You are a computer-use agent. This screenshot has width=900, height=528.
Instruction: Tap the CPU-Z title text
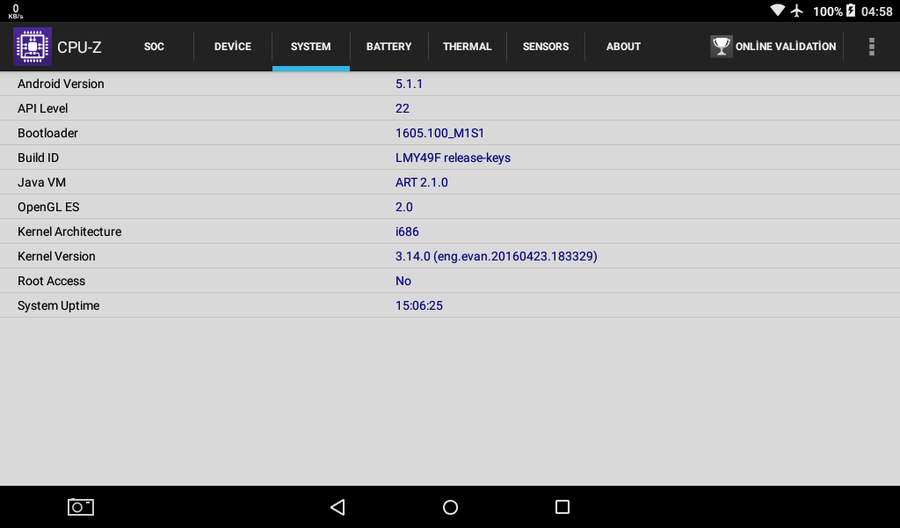coord(79,47)
